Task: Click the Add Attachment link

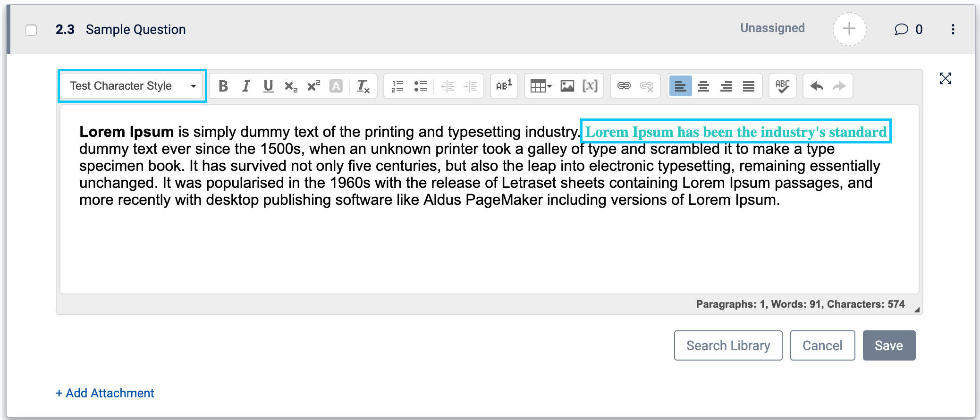Action: (x=105, y=393)
